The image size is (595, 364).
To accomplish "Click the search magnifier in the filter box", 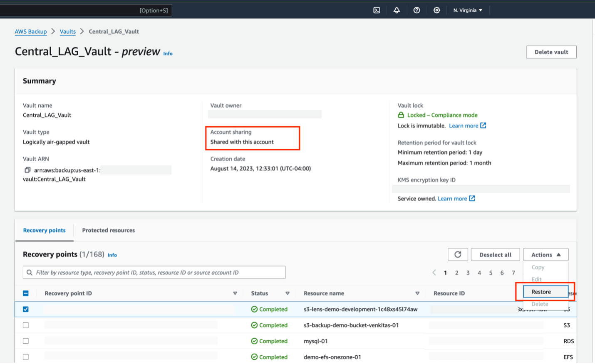I will pyautogui.click(x=30, y=273).
